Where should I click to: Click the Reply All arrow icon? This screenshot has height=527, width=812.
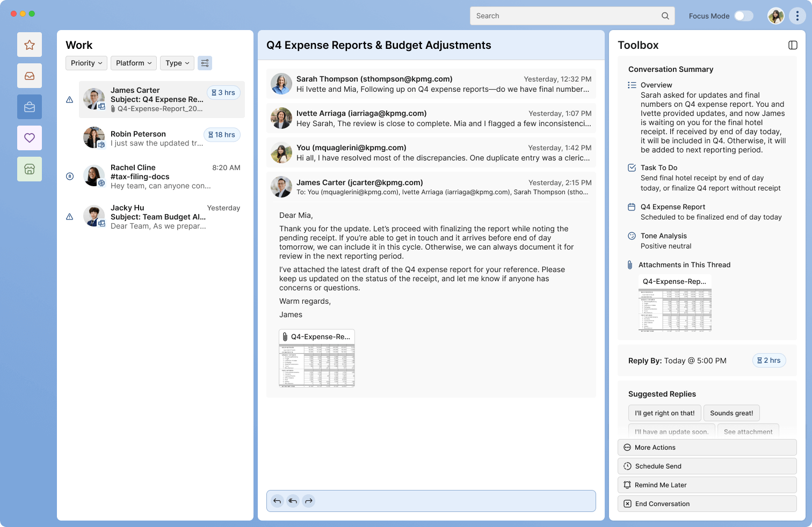[x=293, y=501]
